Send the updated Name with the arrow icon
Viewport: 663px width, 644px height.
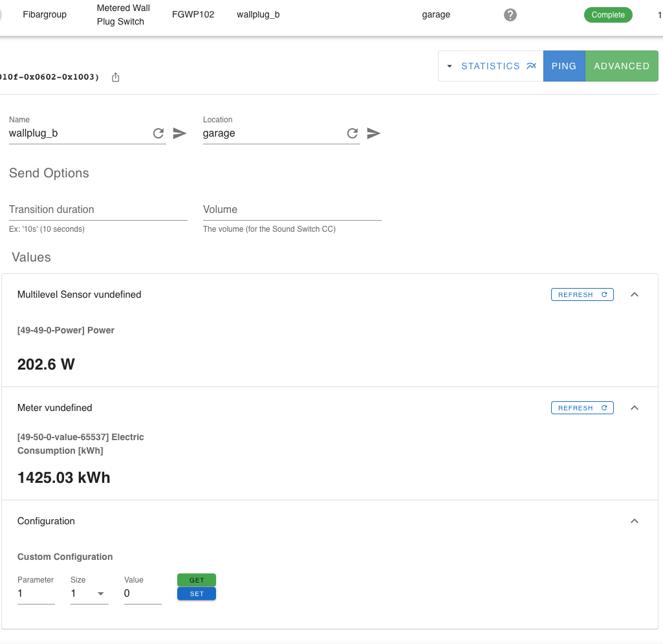tap(179, 133)
